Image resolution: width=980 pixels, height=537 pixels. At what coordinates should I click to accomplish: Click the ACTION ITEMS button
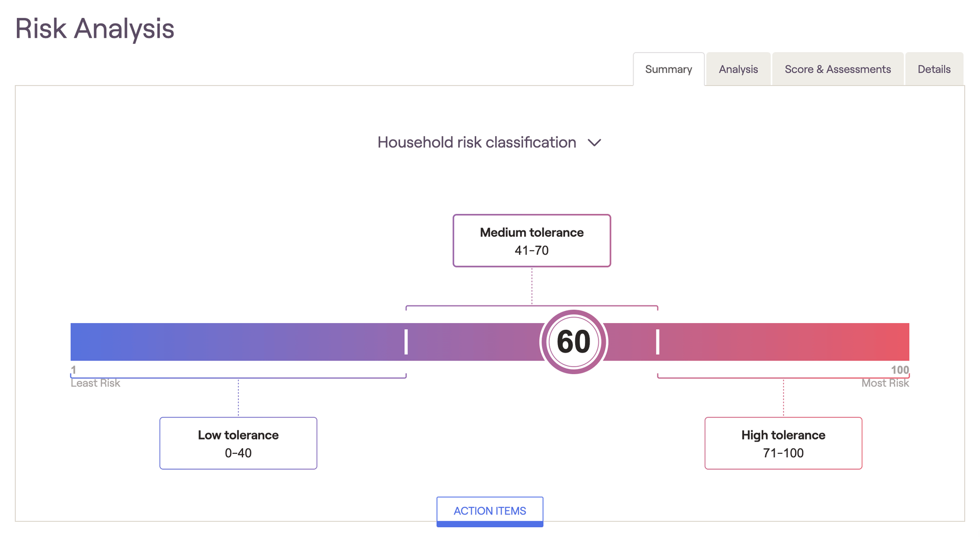coord(489,511)
